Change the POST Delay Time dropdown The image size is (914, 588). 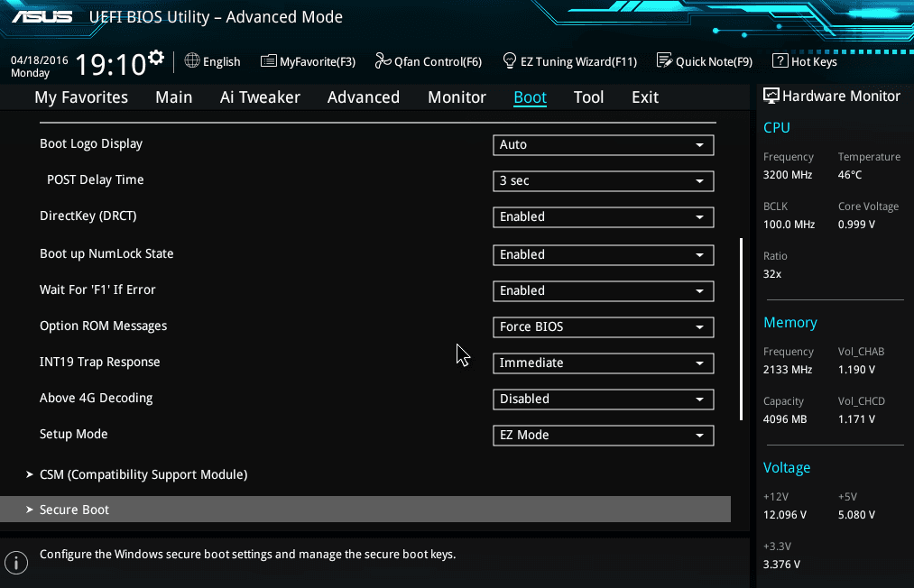(604, 181)
